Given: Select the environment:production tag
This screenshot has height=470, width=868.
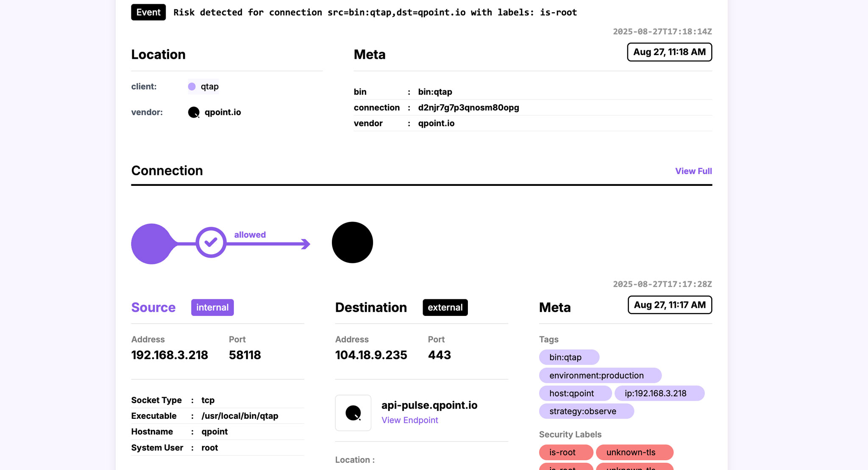Looking at the screenshot, I should coord(600,375).
